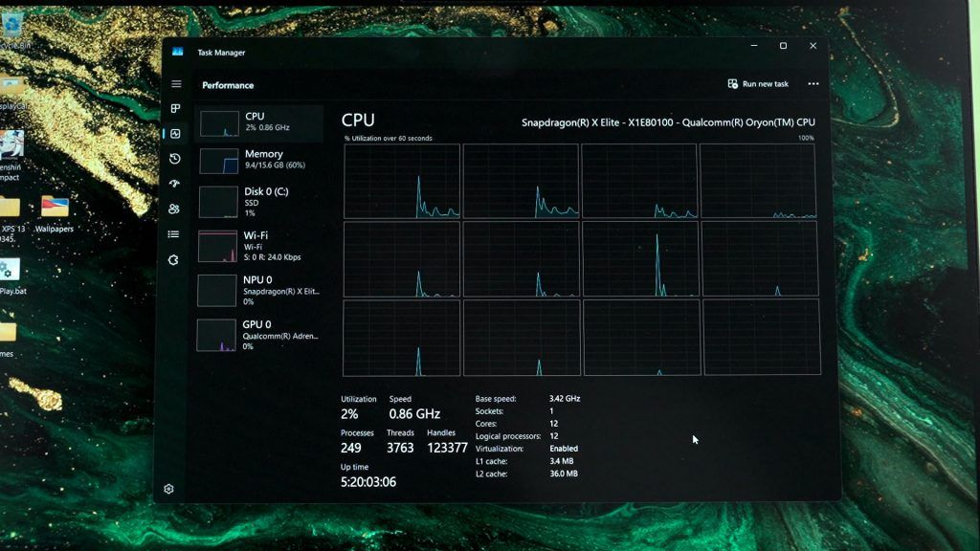Screen dimensions: 980x551
Task: Open the hamburger navigation menu
Action: pos(176,84)
